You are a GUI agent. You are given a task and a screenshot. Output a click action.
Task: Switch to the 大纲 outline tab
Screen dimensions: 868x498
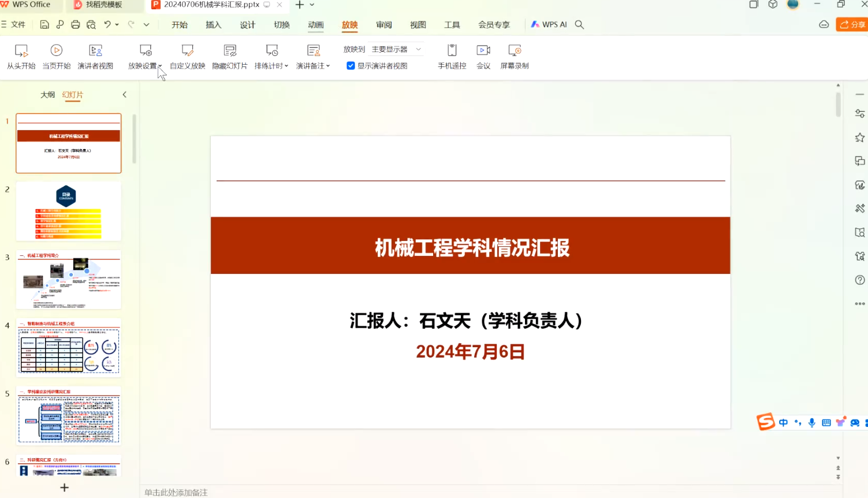coord(47,95)
